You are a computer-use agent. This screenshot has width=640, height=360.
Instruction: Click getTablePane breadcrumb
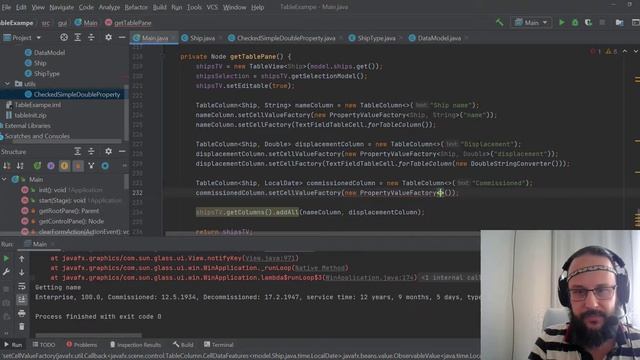tap(128, 23)
